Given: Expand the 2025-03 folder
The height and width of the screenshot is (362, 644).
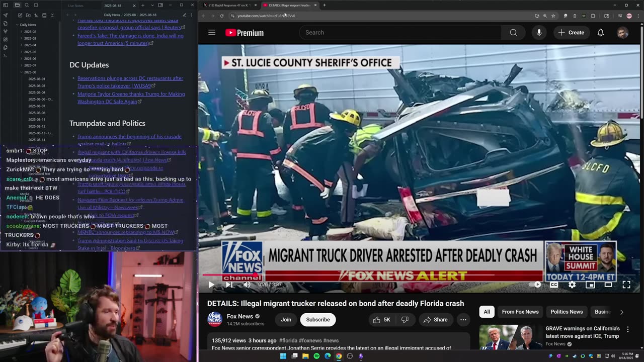Looking at the screenshot, I should click(x=30, y=38).
